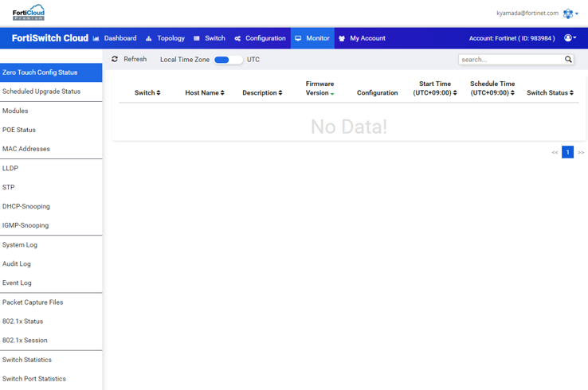Go to the Configuration menu

coord(260,38)
